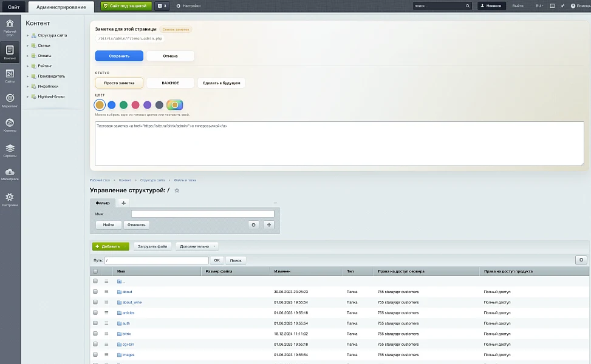Open Рабочий стол sidebar icon
Viewport: 591px width, 364px height.
pyautogui.click(x=10, y=27)
